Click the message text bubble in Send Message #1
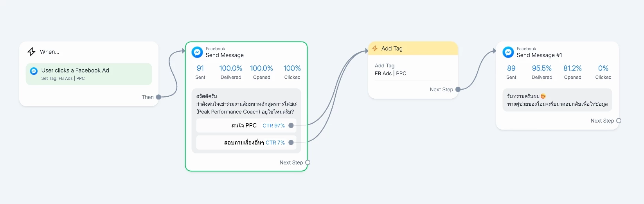The image size is (644, 204). tap(557, 100)
